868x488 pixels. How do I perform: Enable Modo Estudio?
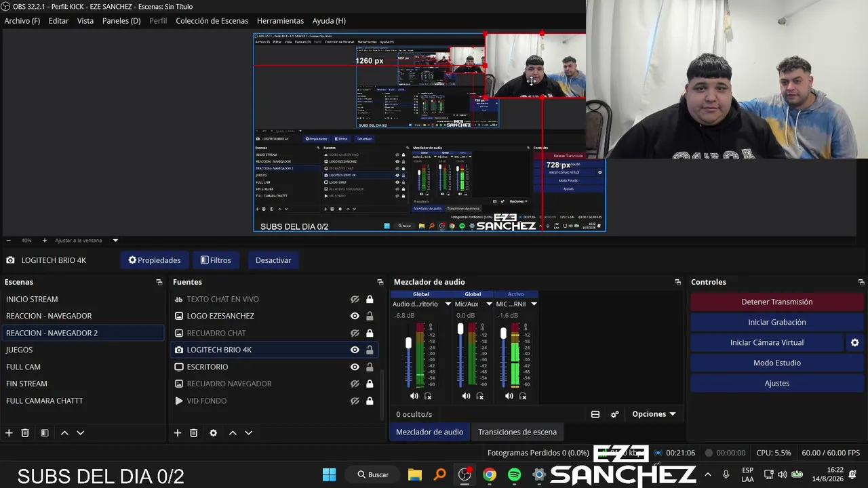click(x=777, y=363)
